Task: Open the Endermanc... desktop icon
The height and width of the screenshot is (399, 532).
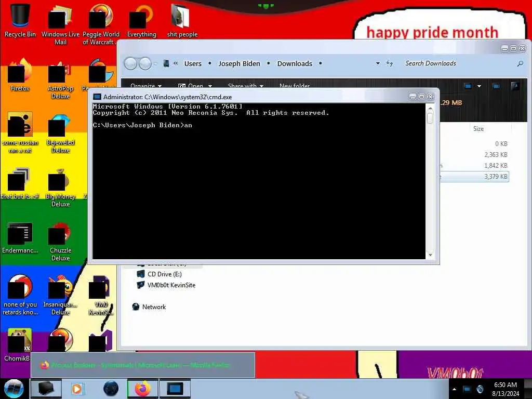Action: pos(20,237)
